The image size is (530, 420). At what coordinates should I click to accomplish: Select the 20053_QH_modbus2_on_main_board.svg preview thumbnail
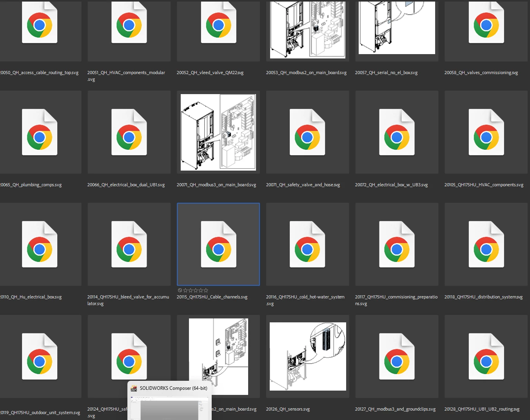click(308, 30)
